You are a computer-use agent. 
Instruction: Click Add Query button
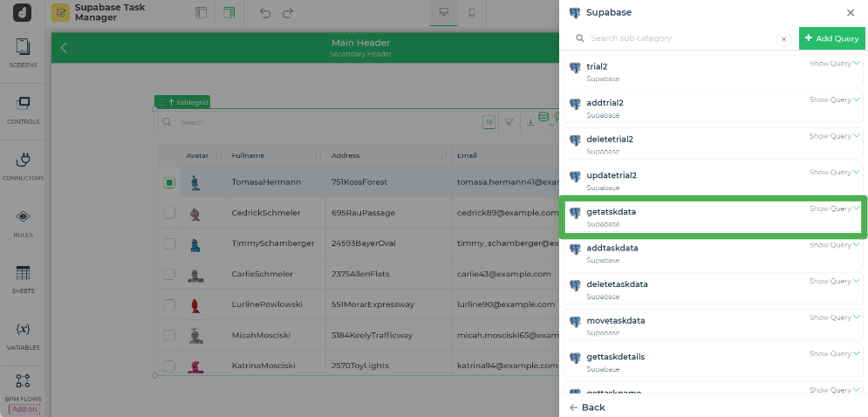(x=832, y=38)
